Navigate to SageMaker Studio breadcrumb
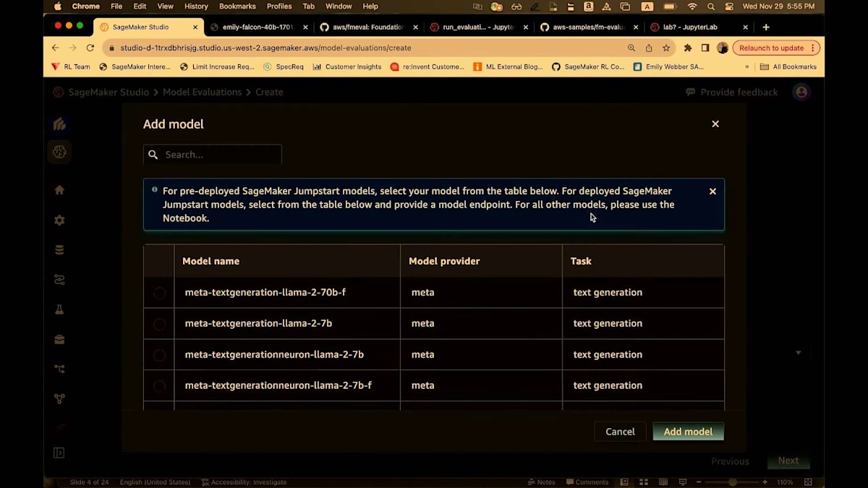Image resolution: width=868 pixels, height=488 pixels. [109, 92]
